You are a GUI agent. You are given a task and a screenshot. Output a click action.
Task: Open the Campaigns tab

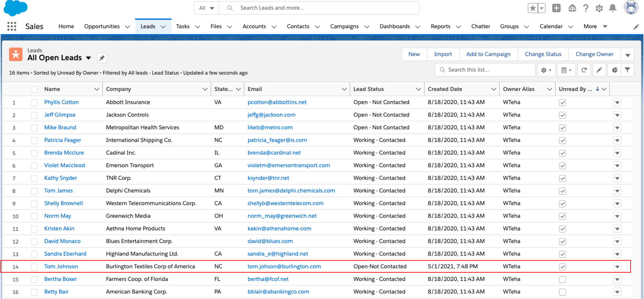(x=344, y=26)
